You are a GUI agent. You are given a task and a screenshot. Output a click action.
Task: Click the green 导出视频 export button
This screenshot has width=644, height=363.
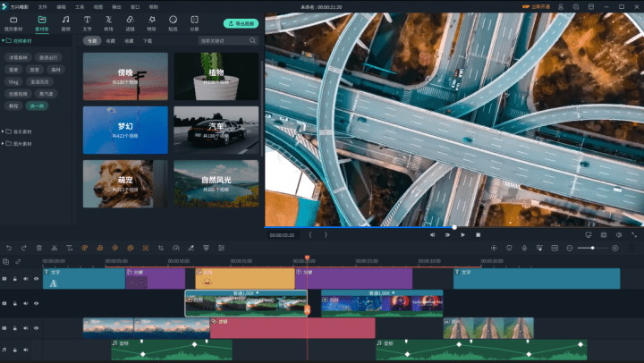tap(241, 23)
